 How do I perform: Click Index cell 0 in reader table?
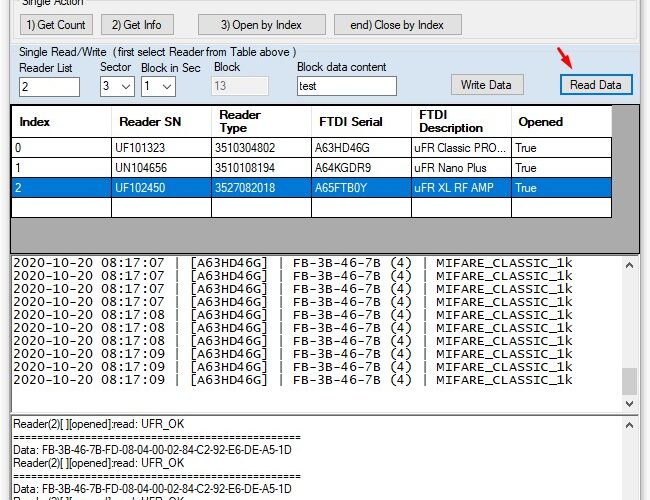click(61, 148)
